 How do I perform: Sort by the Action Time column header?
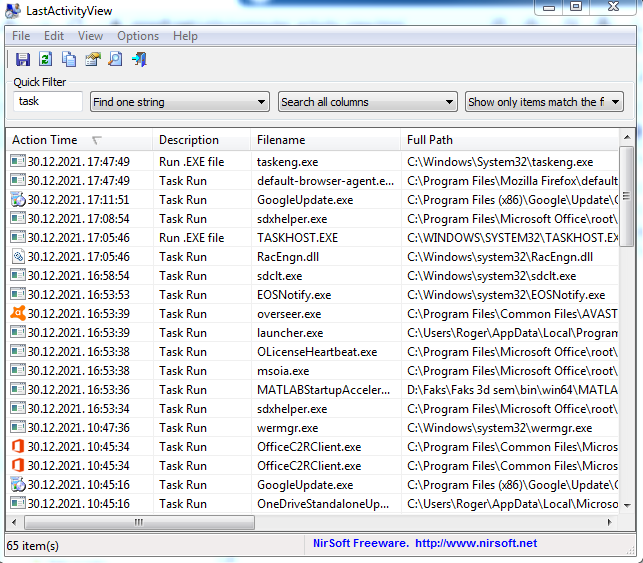[45, 140]
